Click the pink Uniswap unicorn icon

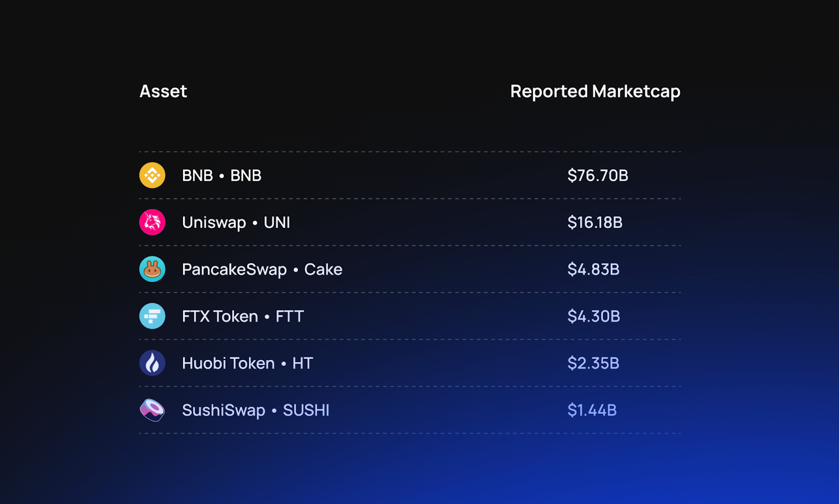tap(152, 222)
